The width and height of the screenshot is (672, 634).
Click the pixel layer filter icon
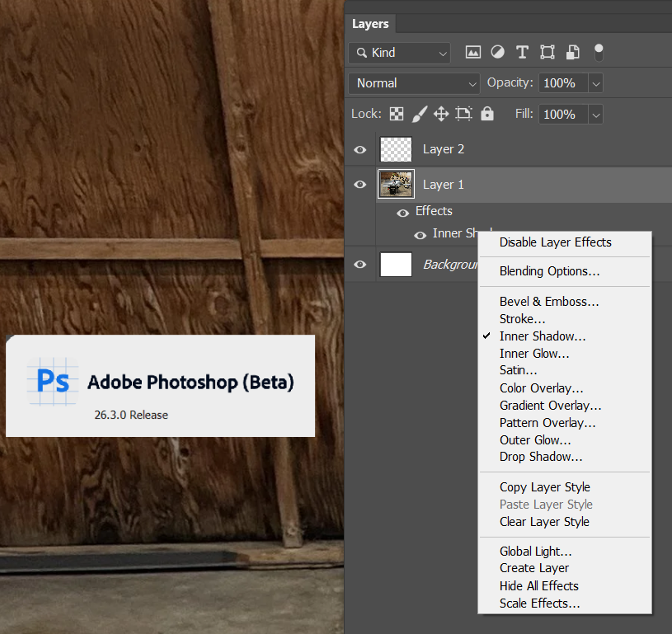[473, 53]
